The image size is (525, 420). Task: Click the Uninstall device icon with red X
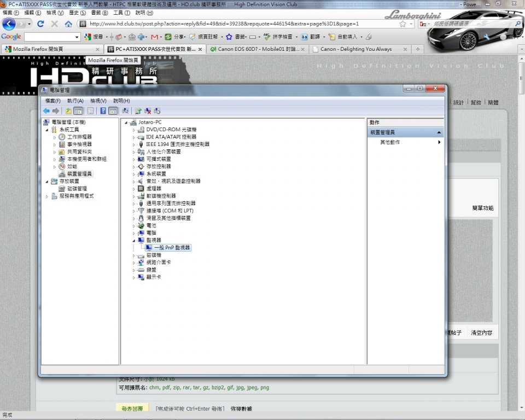click(148, 111)
